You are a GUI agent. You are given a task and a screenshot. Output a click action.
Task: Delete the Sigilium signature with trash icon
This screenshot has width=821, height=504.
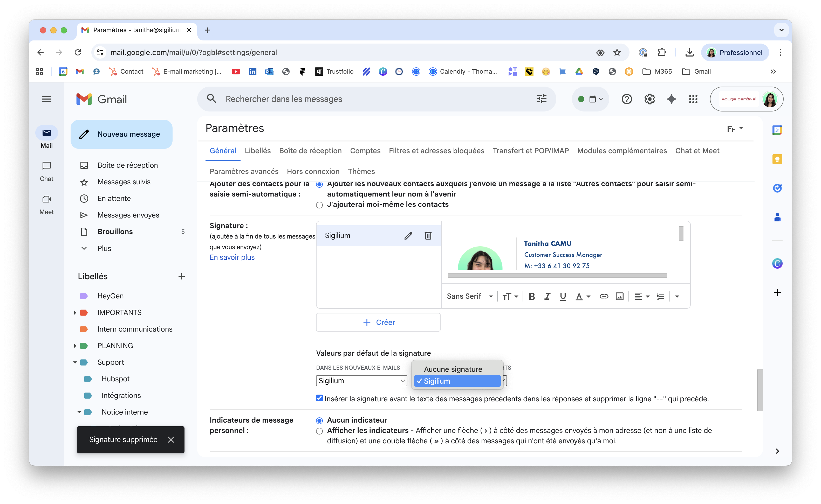(428, 236)
